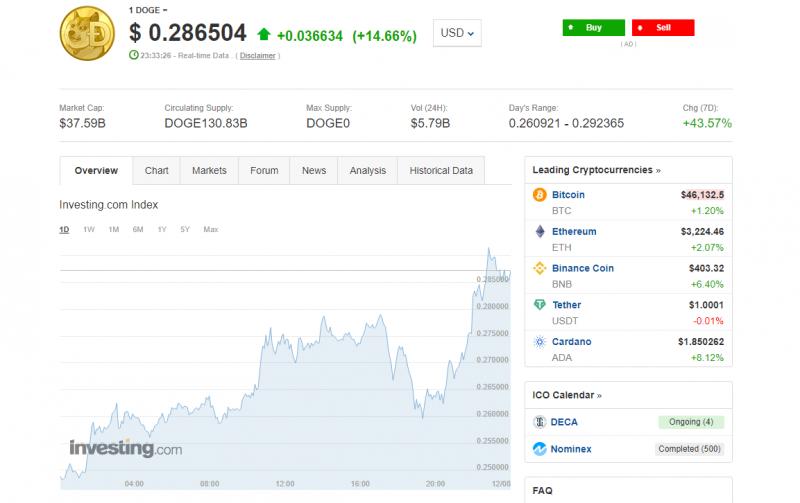The height and width of the screenshot is (503, 800).
Task: Click the DOGE130.83B circulating supply value
Action: 206,123
